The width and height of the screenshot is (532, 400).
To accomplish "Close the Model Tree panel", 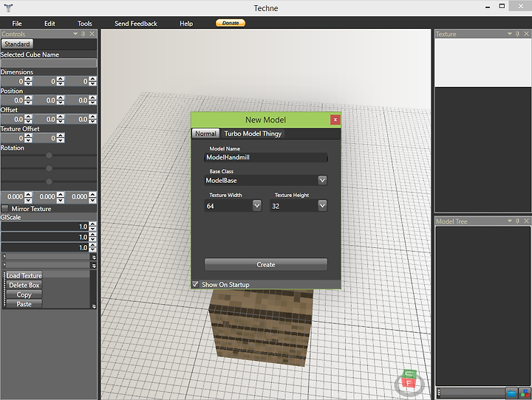I will (526, 221).
